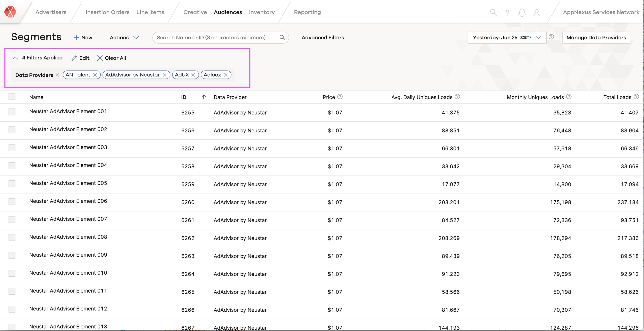Remove the Adloox filter chip
Screen dimensions: 644x331
[x=226, y=75]
